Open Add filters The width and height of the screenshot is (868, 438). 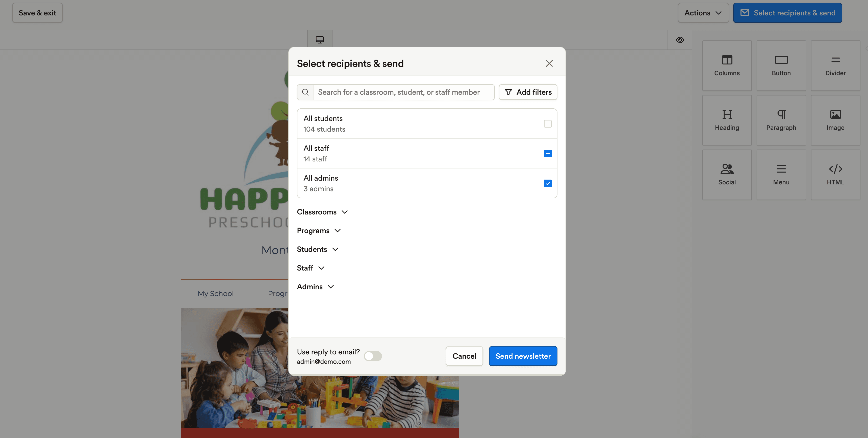(x=528, y=92)
